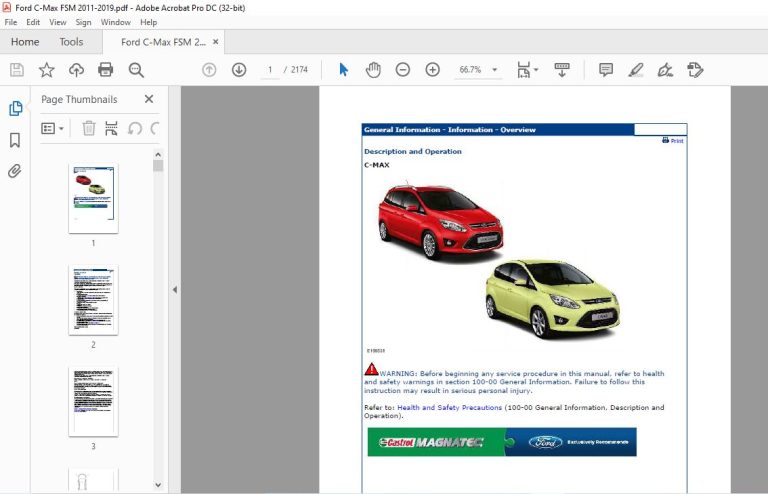Open thumbnails options dropdown menu
The width and height of the screenshot is (768, 494).
pyautogui.click(x=53, y=129)
